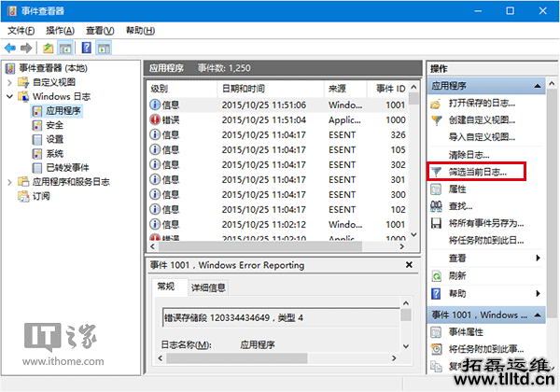Sort by the 级别 column header
560x392 pixels.
[x=181, y=89]
